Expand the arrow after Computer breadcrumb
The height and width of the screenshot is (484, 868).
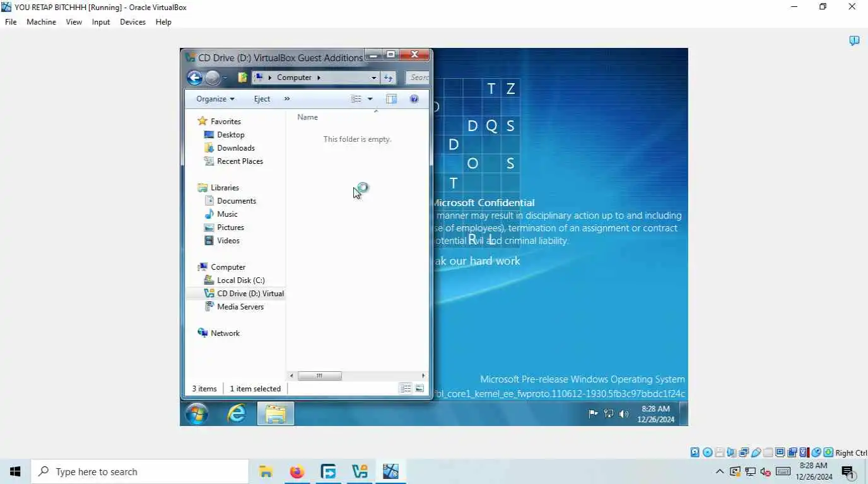pyautogui.click(x=319, y=78)
